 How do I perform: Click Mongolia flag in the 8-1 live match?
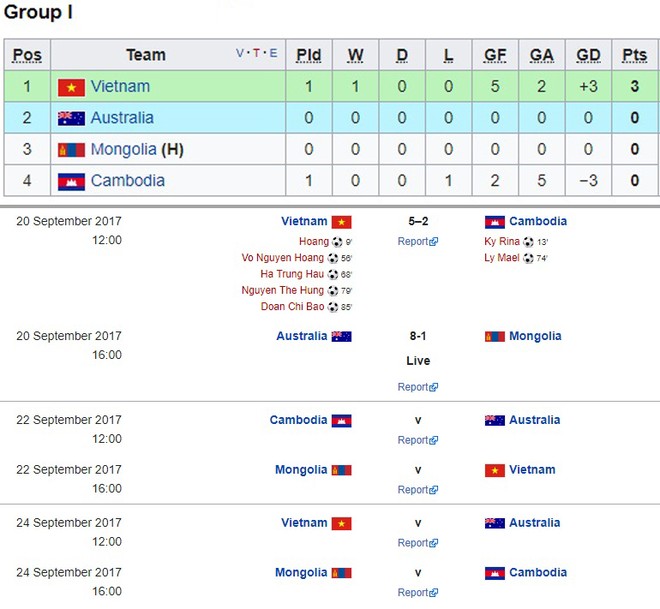(495, 337)
